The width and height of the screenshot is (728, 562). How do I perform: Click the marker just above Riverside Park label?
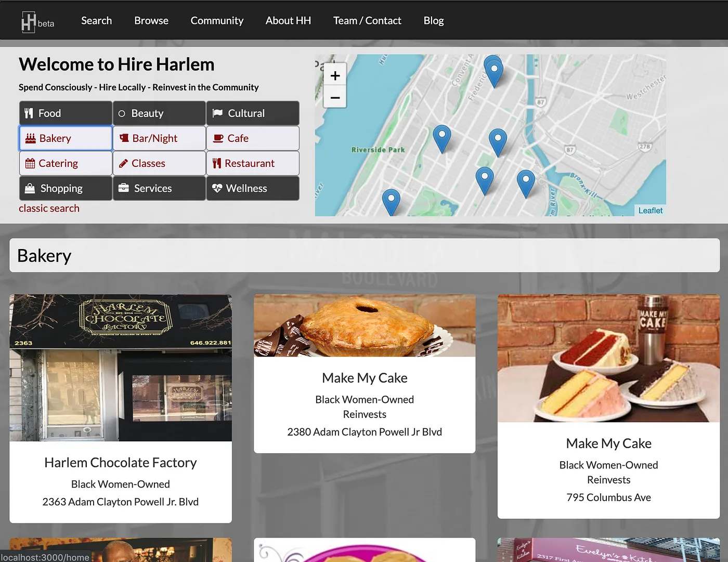coord(442,139)
